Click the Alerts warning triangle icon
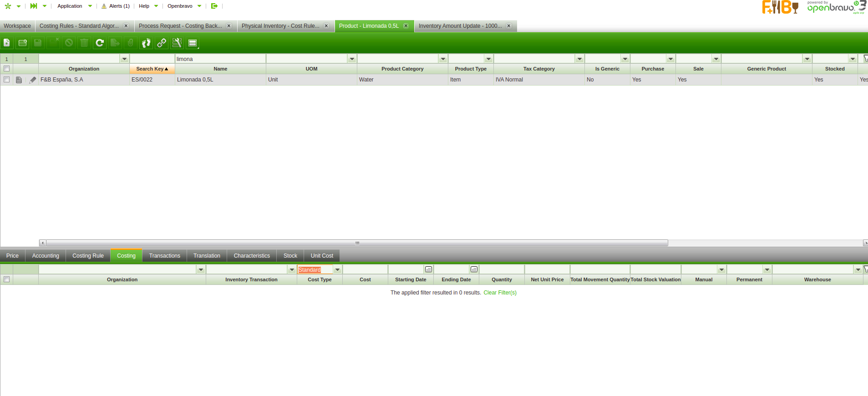The width and height of the screenshot is (868, 396). pos(104,6)
